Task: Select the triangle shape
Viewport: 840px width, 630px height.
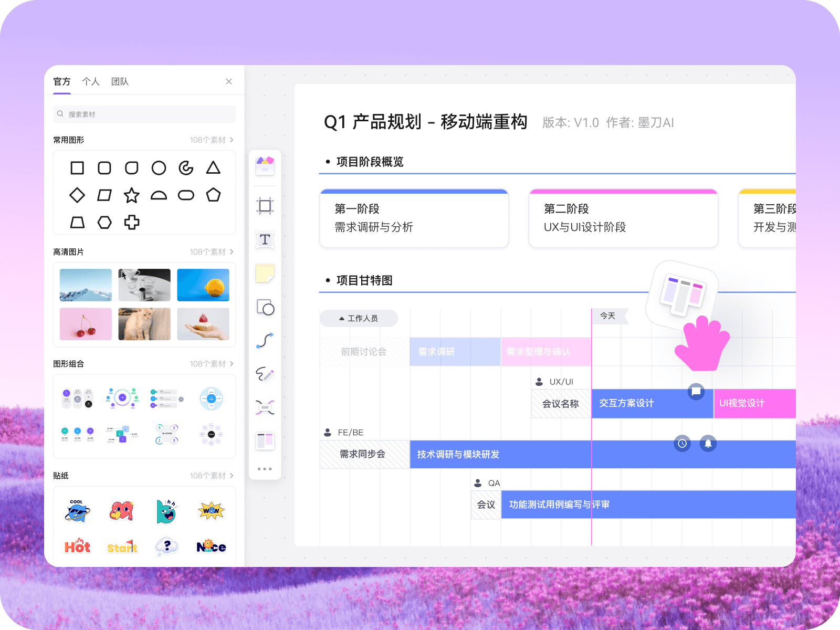Action: click(213, 167)
